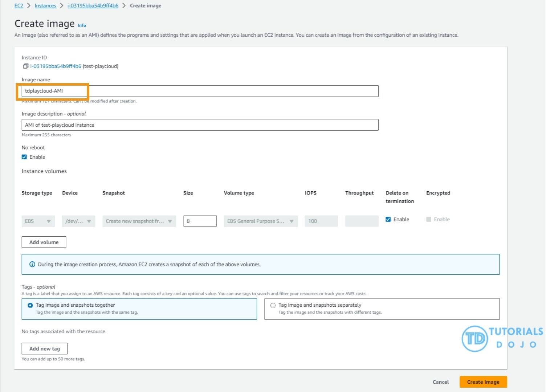The image size is (546, 392).
Task: Click the volume Size input field
Action: (200, 221)
